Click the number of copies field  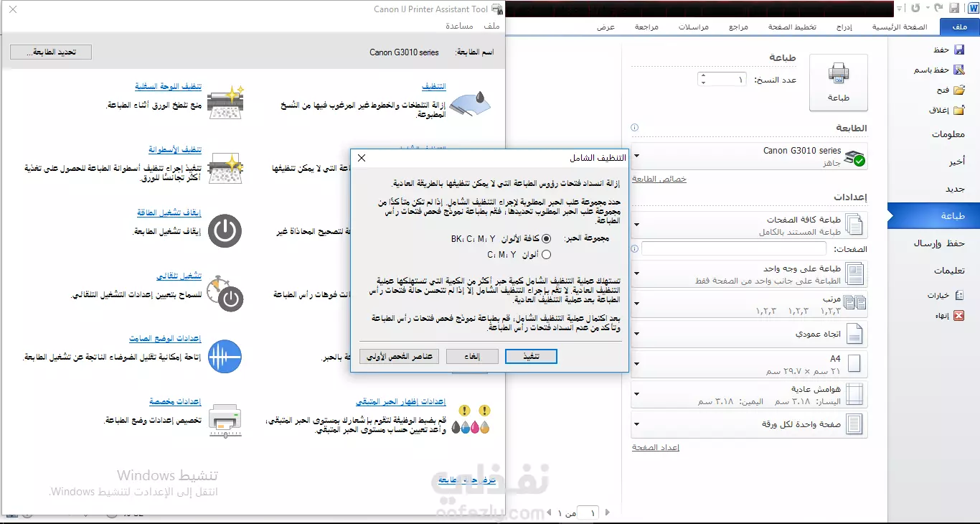[721, 79]
